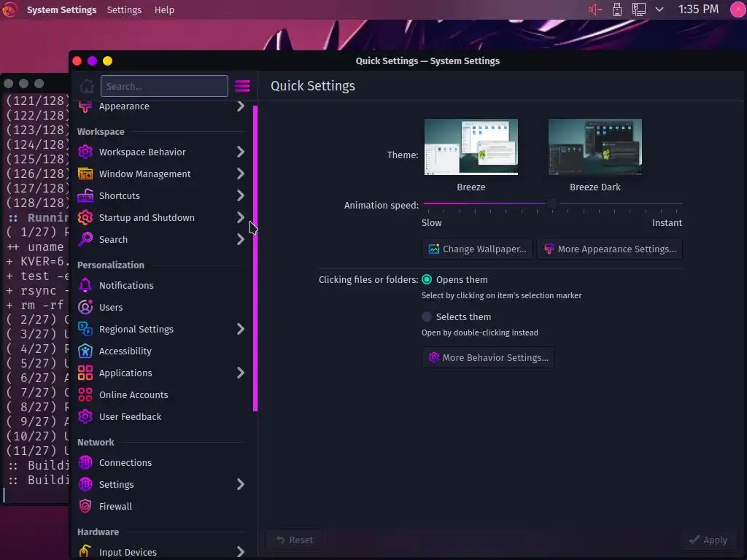Image resolution: width=747 pixels, height=560 pixels.
Task: Open Workspace Behavior settings icon
Action: coord(85,152)
